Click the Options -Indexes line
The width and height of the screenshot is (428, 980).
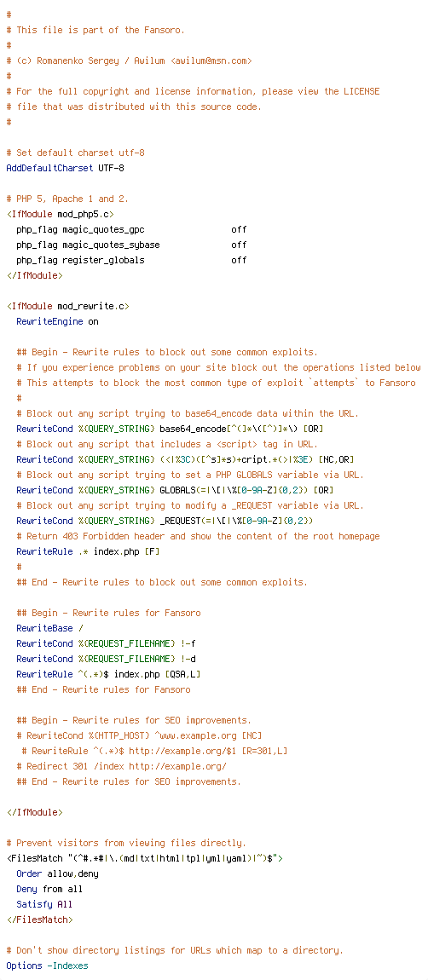coord(47,966)
